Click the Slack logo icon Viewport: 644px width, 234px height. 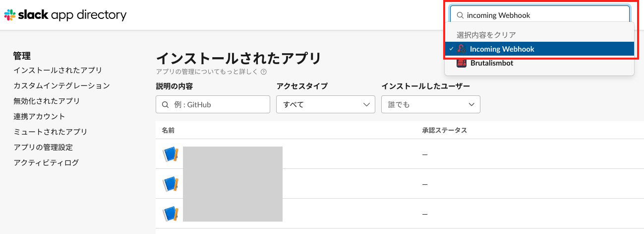9,15
